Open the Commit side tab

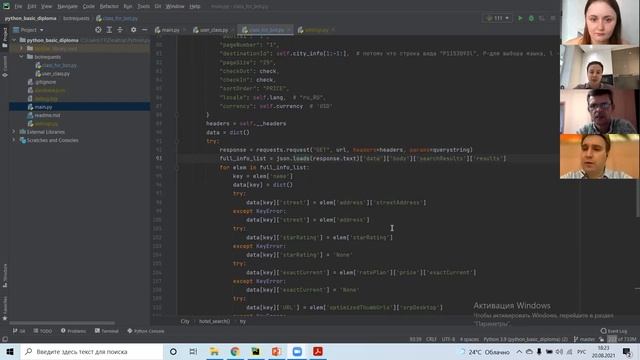[x=5, y=66]
